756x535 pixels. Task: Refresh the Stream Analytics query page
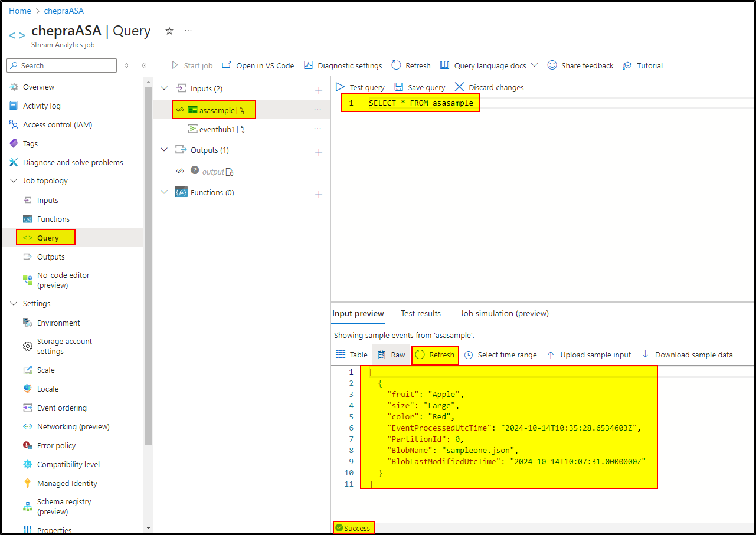click(x=410, y=65)
